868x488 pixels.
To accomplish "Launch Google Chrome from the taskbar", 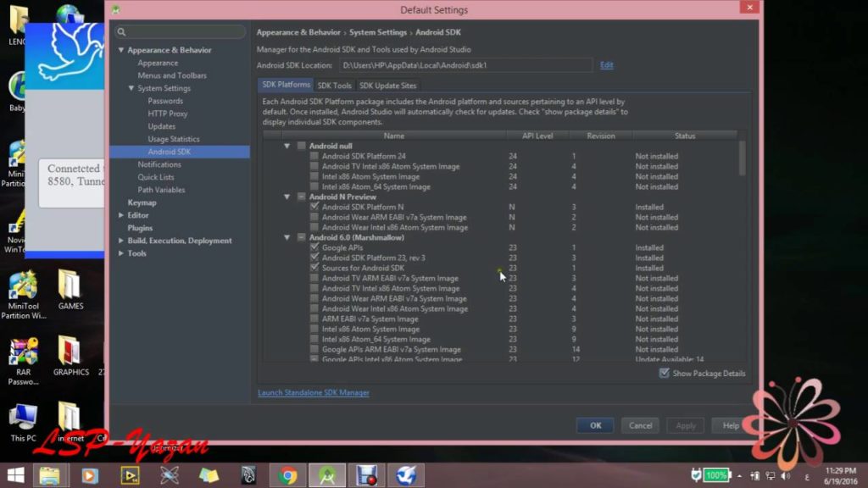I will pos(288,475).
